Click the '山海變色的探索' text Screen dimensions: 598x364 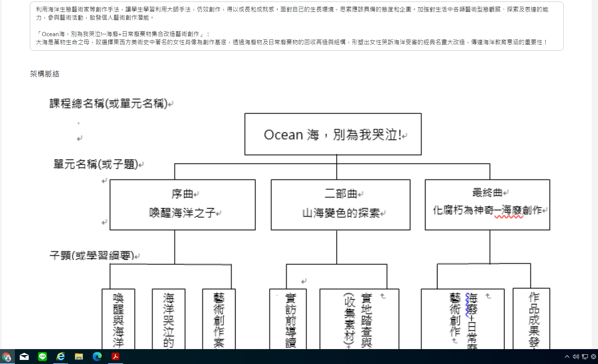click(341, 213)
